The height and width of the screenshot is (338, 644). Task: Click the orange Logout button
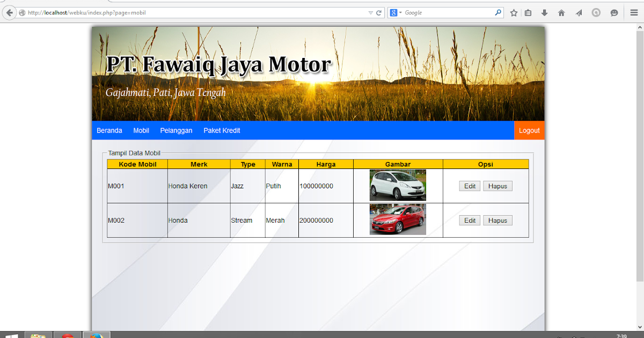coord(529,130)
